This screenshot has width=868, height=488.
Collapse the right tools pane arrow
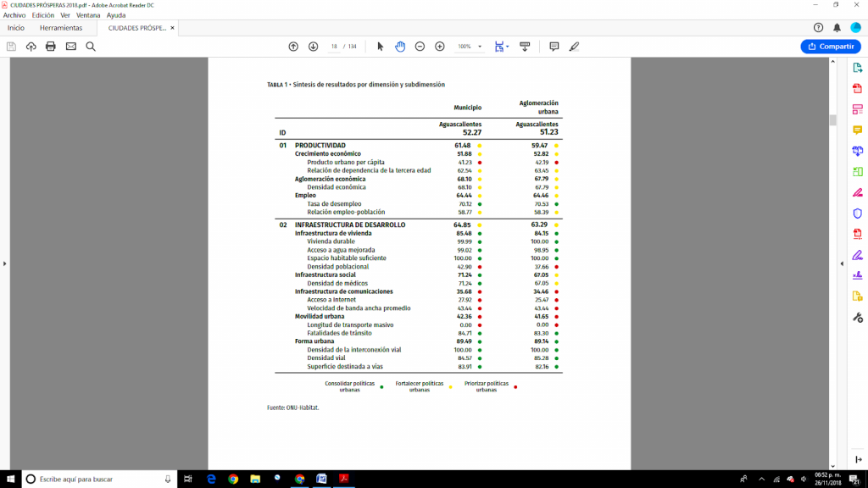[x=842, y=263]
